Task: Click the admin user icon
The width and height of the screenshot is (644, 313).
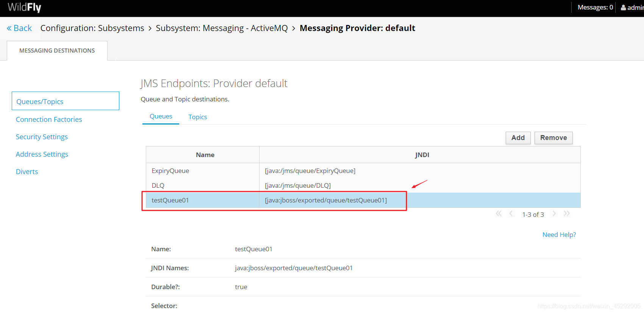Action: (623, 8)
